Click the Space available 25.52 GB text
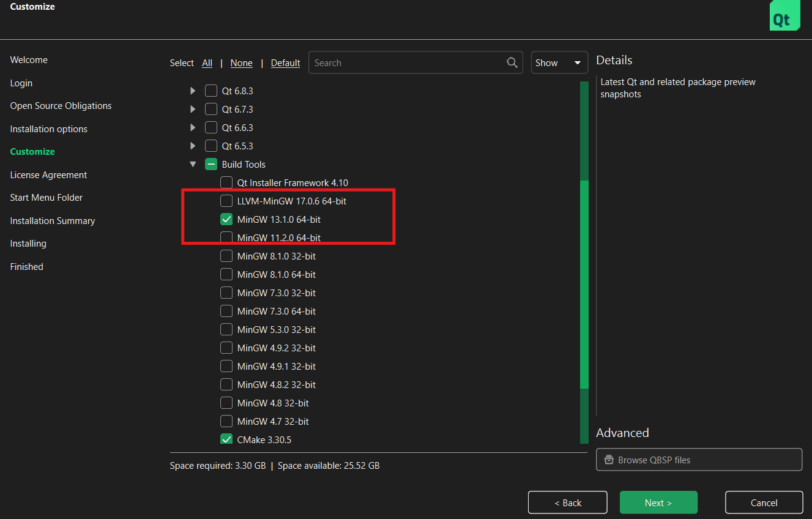Screen dimensions: 812x519 point(329,466)
